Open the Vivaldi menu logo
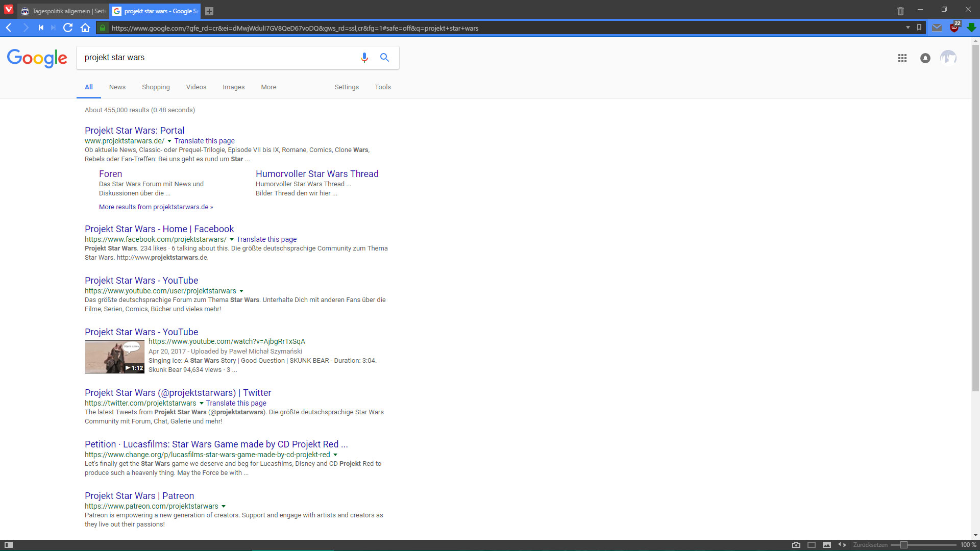980x551 pixels. pos(9,9)
